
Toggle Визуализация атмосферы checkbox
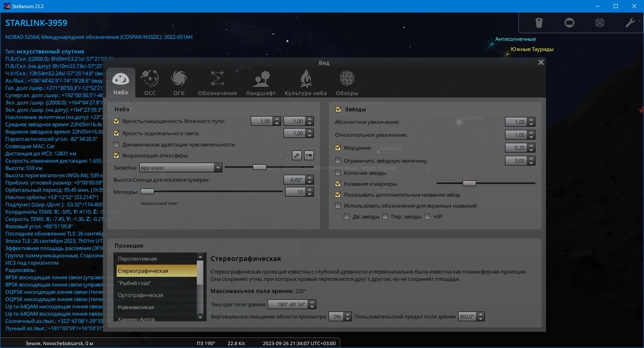[116, 156]
